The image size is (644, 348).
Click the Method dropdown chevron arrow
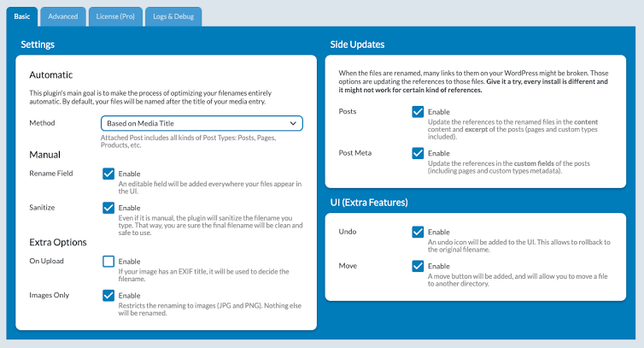(x=293, y=123)
